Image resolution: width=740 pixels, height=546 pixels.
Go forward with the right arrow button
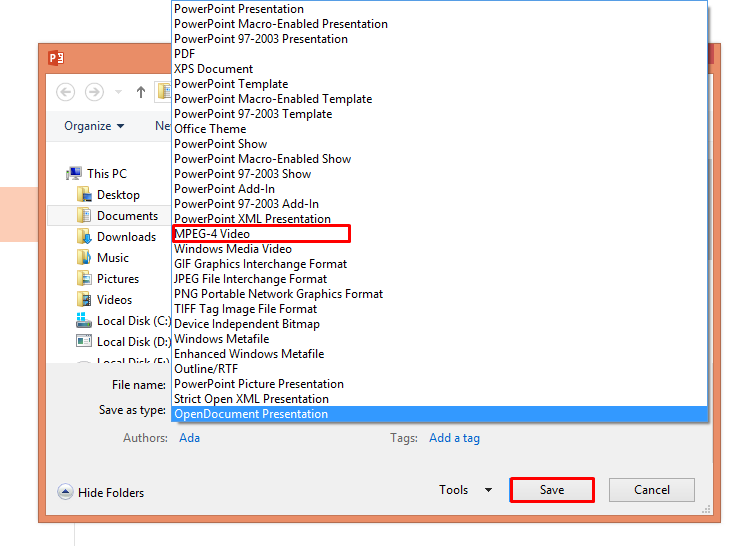94,92
